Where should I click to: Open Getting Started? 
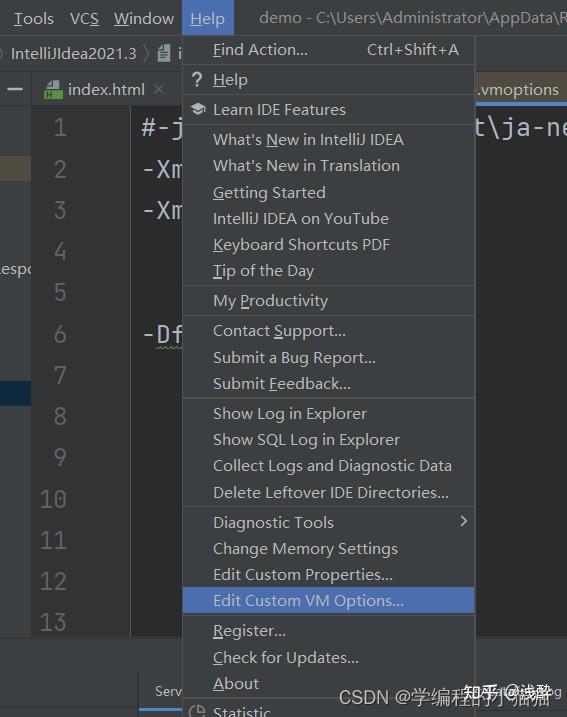click(328, 192)
